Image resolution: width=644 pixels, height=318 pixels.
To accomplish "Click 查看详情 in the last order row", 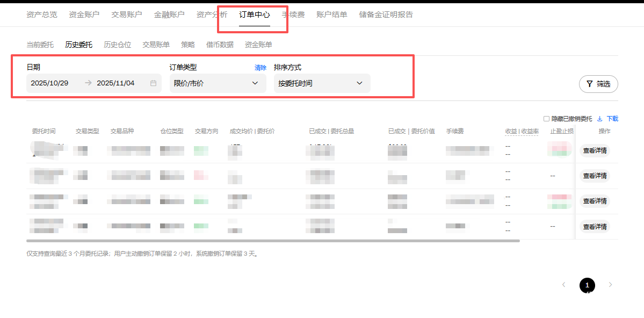I will [x=595, y=227].
